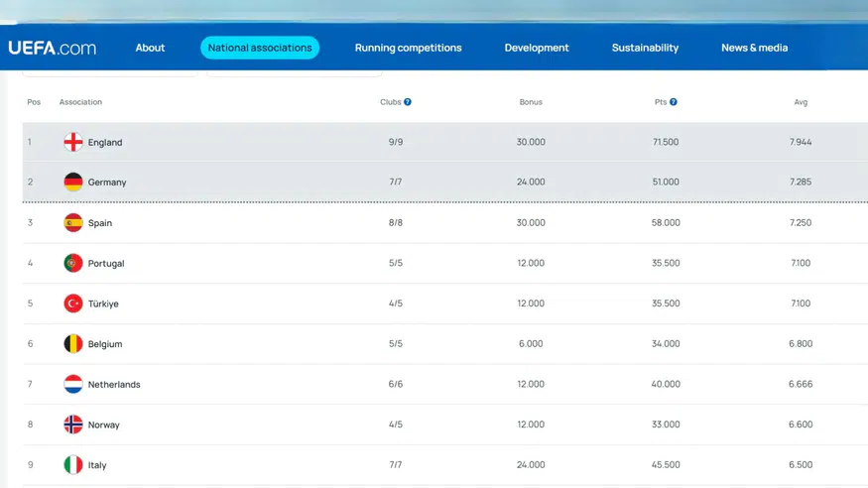868x488 pixels.
Task: Select Spain's average value 7.250
Action: (x=801, y=223)
